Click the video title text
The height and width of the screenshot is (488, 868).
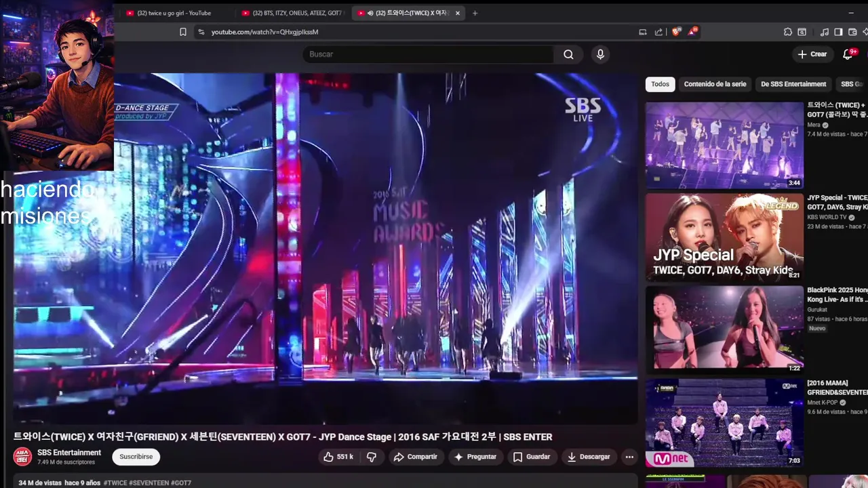tap(283, 437)
